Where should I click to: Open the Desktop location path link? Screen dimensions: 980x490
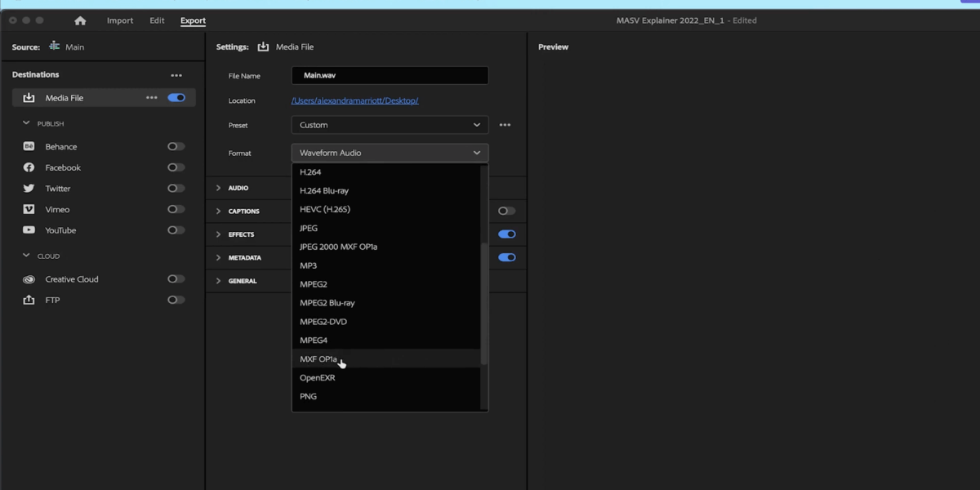[354, 100]
